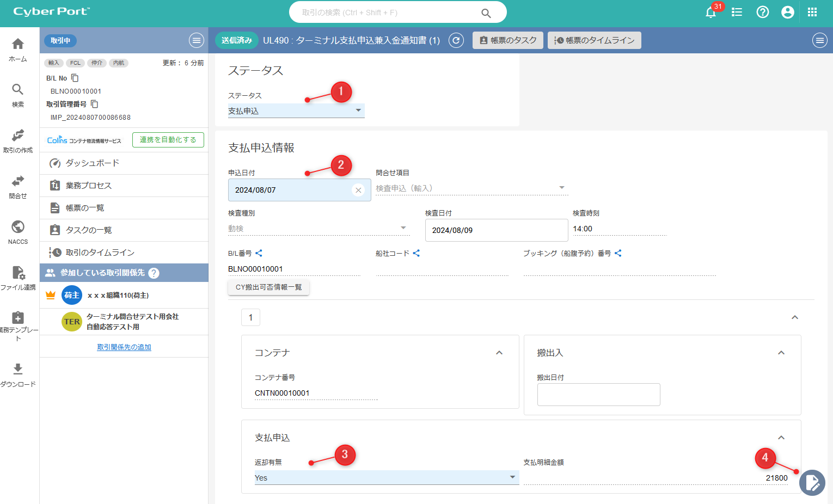Click the 搬出日付 input field
The width and height of the screenshot is (833, 504).
coord(598,395)
